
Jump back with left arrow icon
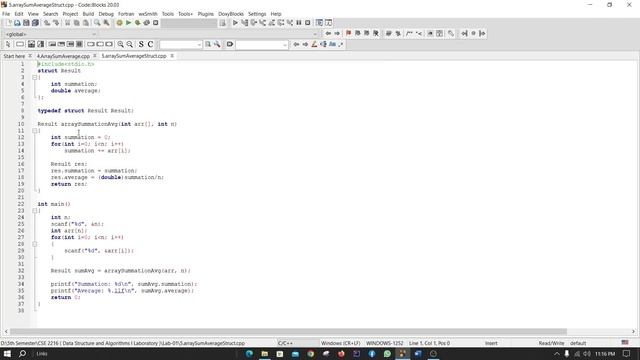328,33
